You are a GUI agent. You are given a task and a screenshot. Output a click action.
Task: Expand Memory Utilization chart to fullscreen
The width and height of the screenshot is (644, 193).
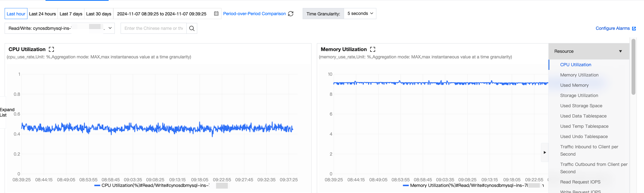click(372, 49)
